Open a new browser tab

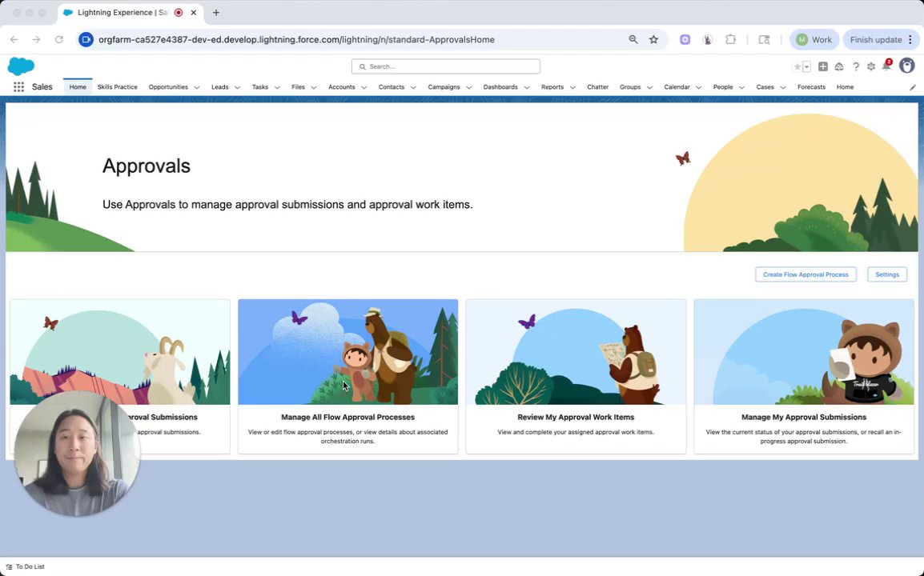216,12
